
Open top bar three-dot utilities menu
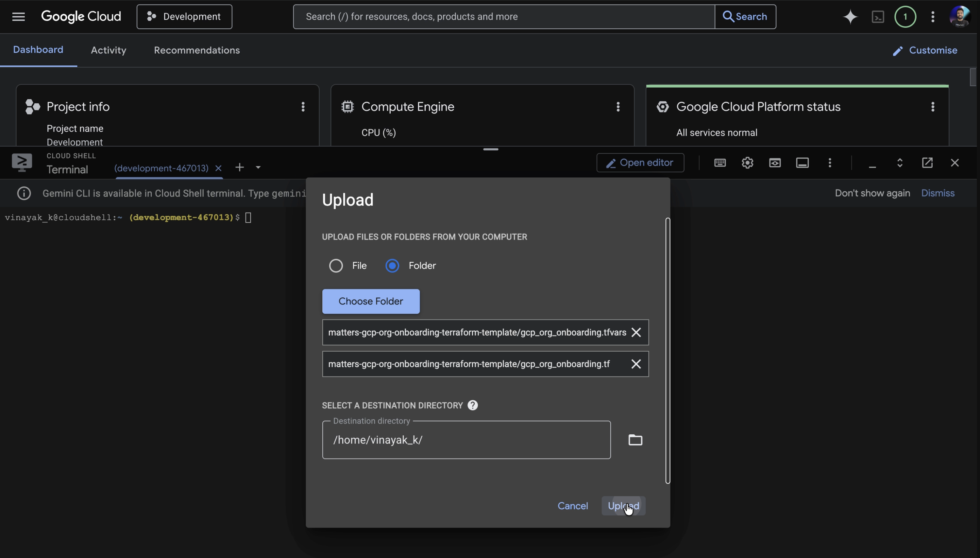(933, 16)
